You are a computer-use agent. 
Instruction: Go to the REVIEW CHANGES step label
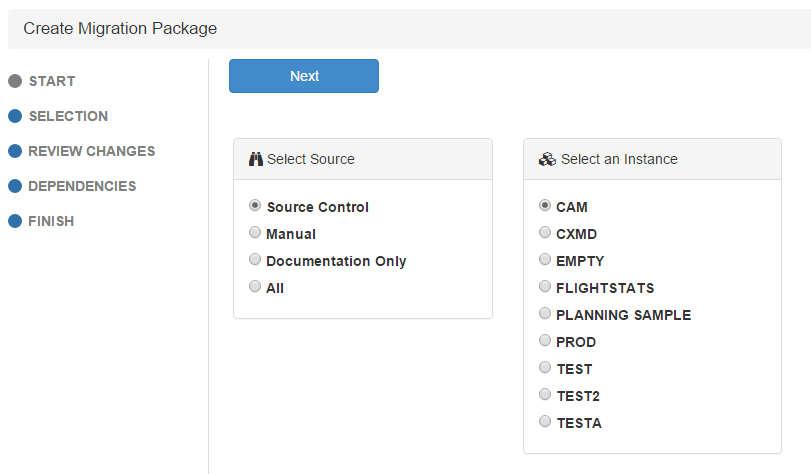click(x=92, y=151)
